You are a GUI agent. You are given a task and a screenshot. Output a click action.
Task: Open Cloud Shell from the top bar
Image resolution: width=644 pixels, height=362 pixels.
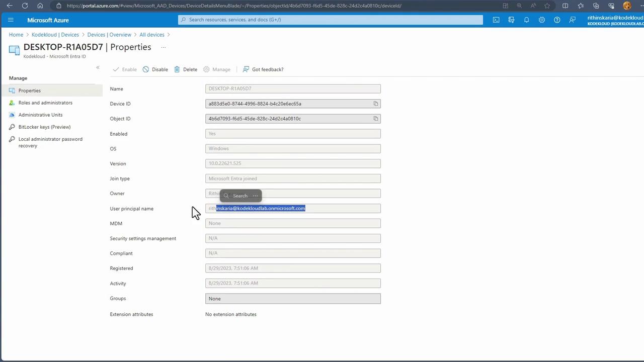[496, 20]
